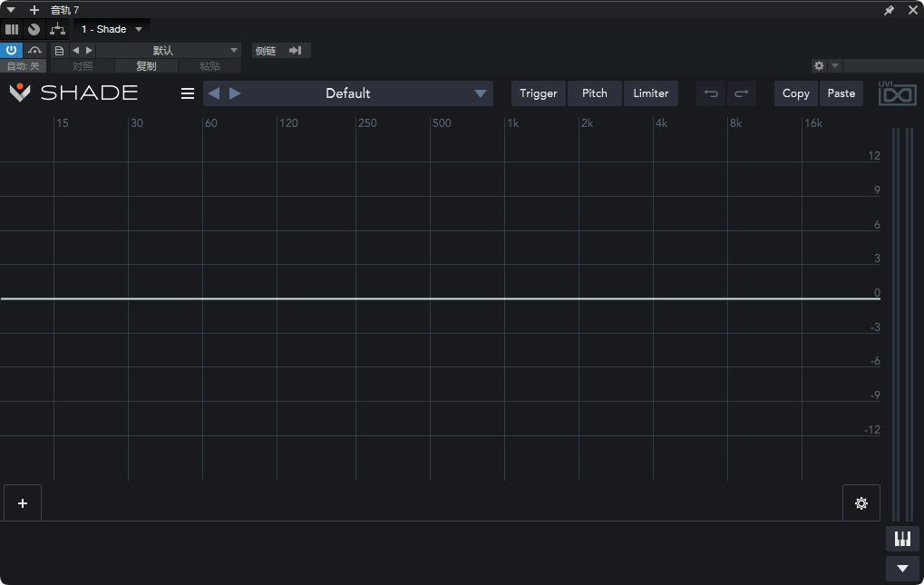The width and height of the screenshot is (924, 585).
Task: Click the 粘贴 paste button
Action: point(209,66)
